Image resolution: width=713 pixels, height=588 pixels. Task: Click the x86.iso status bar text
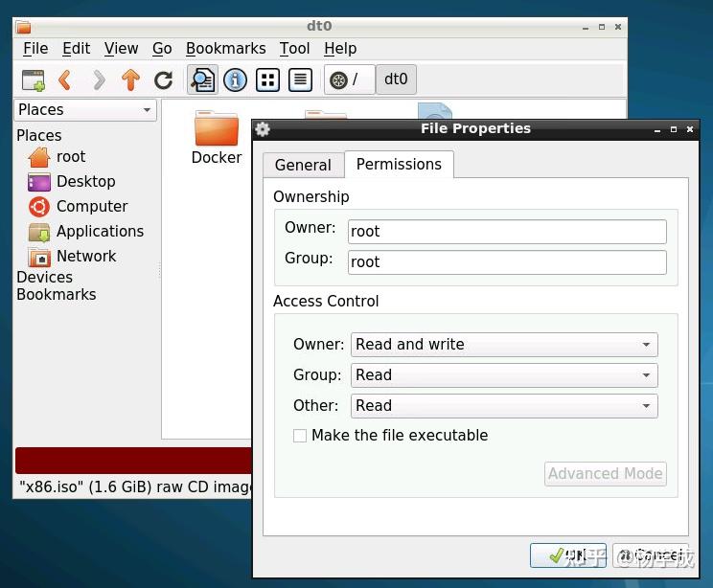tap(134, 486)
